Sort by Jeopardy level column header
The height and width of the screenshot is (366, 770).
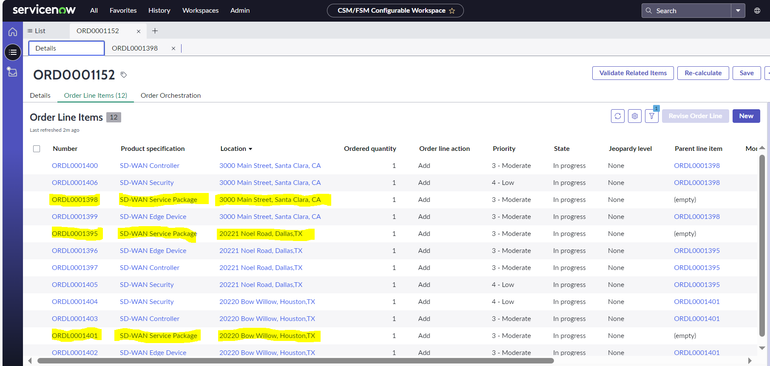(630, 149)
